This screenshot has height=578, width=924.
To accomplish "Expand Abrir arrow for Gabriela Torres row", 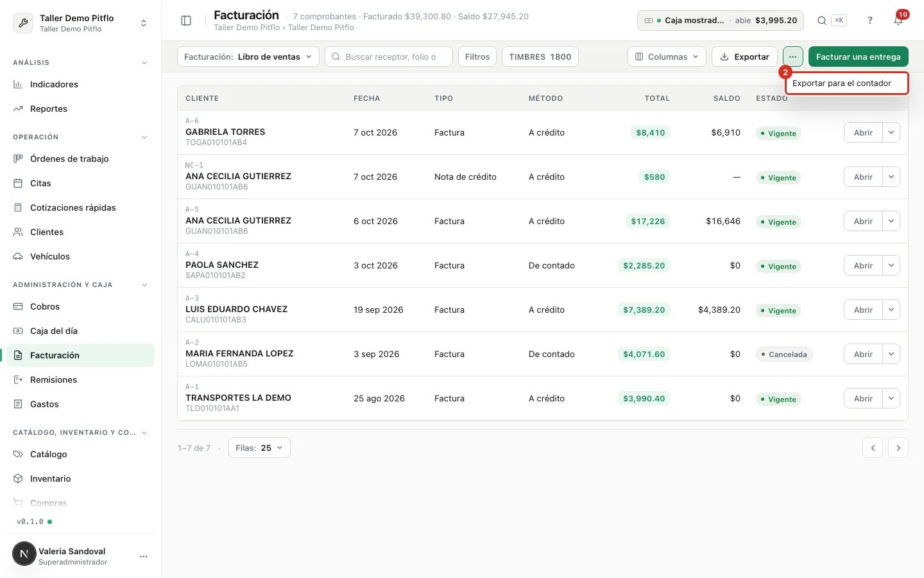I will pyautogui.click(x=891, y=132).
